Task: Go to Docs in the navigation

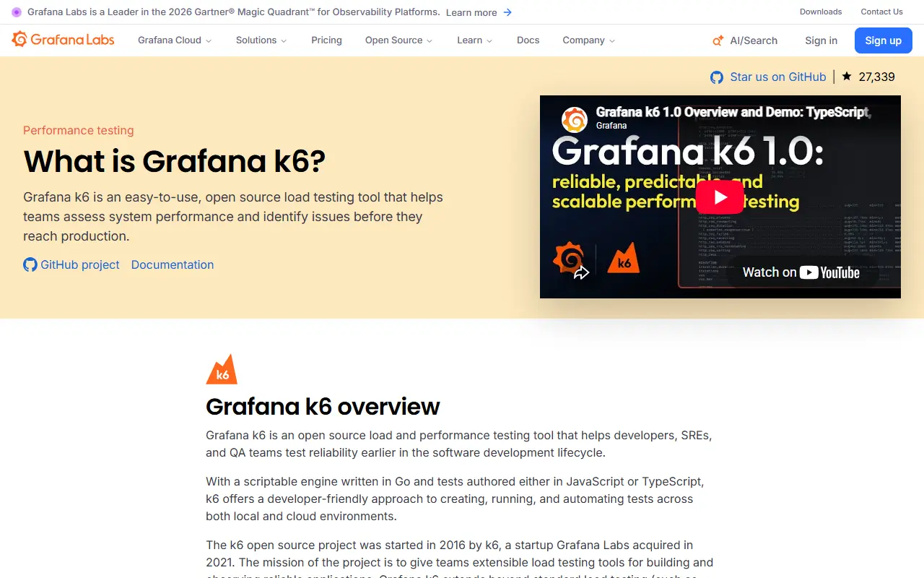Action: tap(528, 40)
